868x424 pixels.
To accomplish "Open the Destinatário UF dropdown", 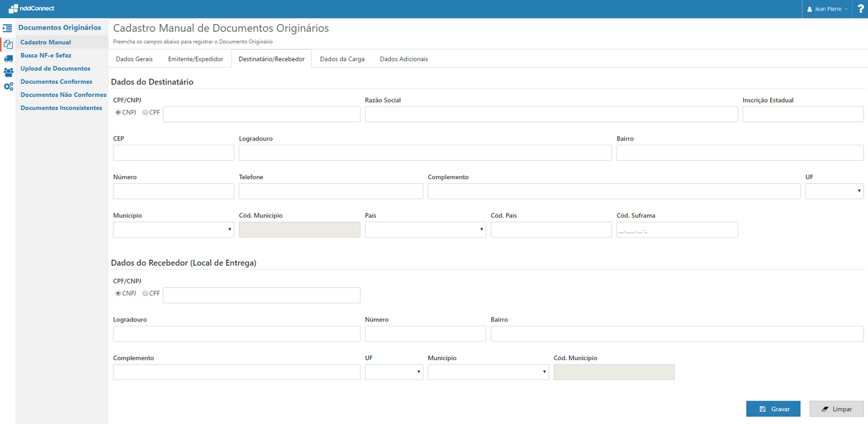I will tap(834, 191).
